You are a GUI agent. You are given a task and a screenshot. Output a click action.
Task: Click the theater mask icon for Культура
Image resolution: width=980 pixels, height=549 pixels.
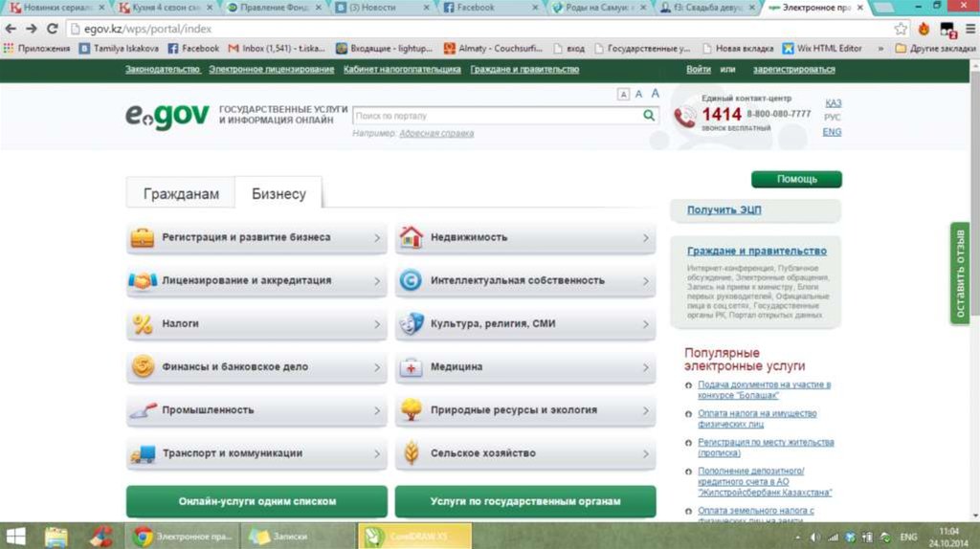point(411,324)
